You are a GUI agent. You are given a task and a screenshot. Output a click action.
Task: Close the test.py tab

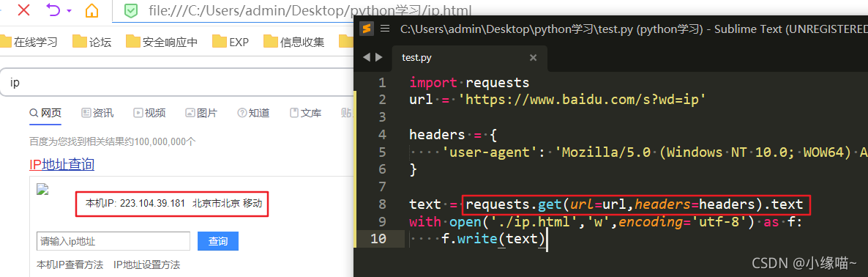click(533, 58)
